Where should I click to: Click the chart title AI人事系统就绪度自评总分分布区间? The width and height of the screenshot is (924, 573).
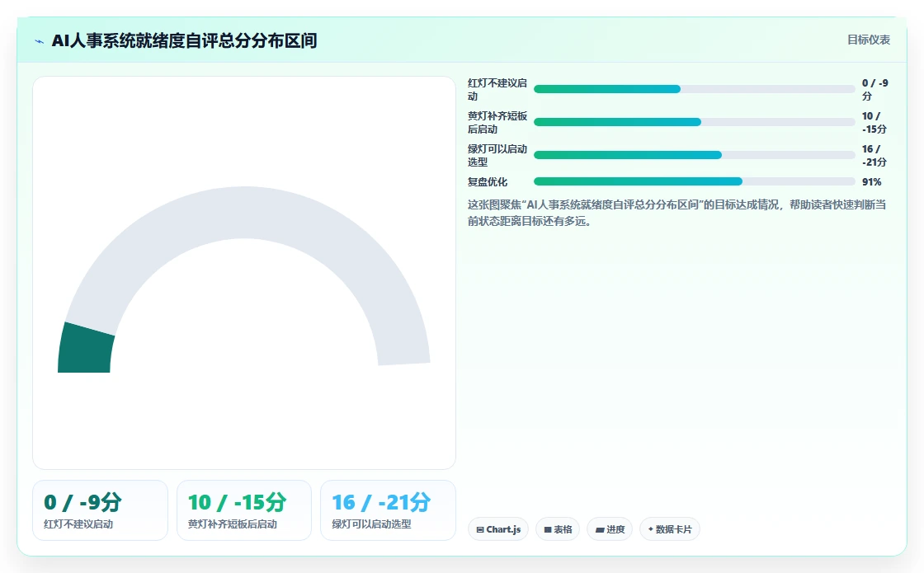point(185,40)
